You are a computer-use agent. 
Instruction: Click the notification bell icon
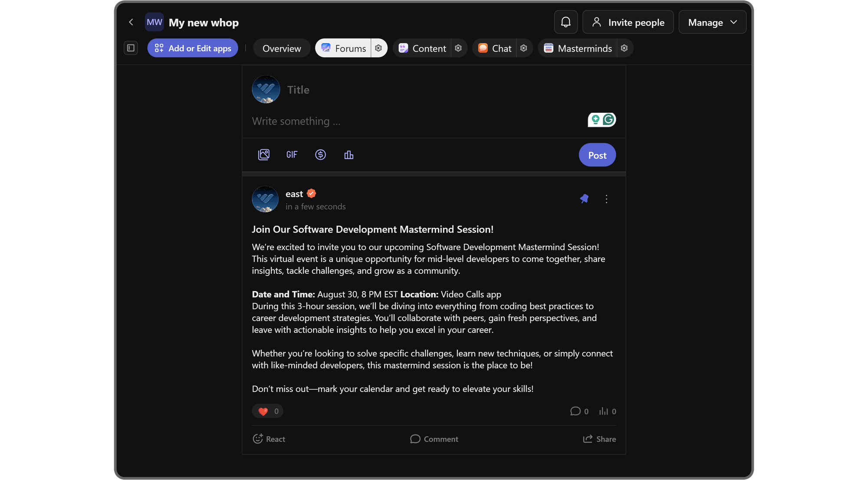pos(566,22)
